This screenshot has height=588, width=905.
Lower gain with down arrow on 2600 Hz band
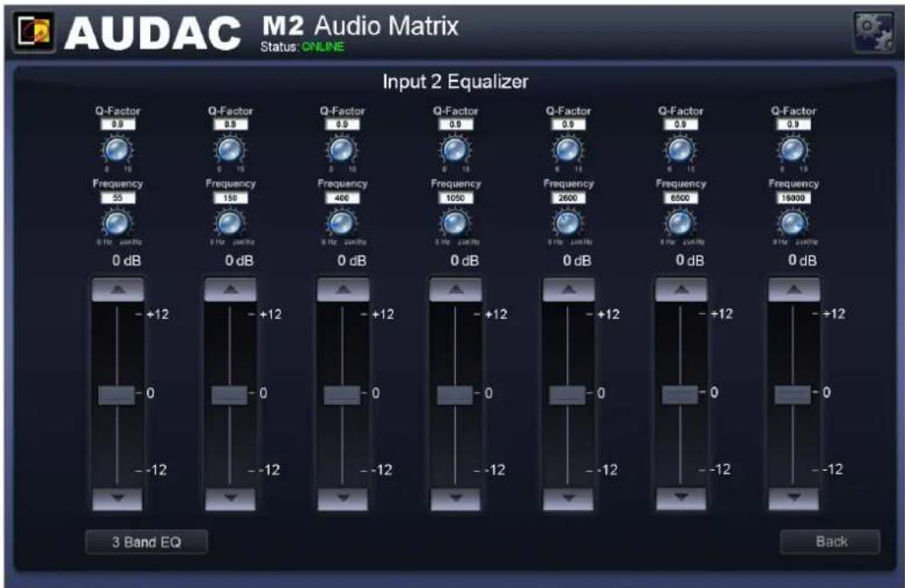568,500
